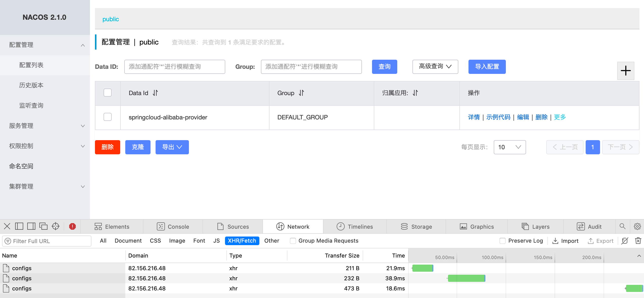Open the Layers tab
Image resolution: width=644 pixels, height=298 pixels.
(x=535, y=226)
